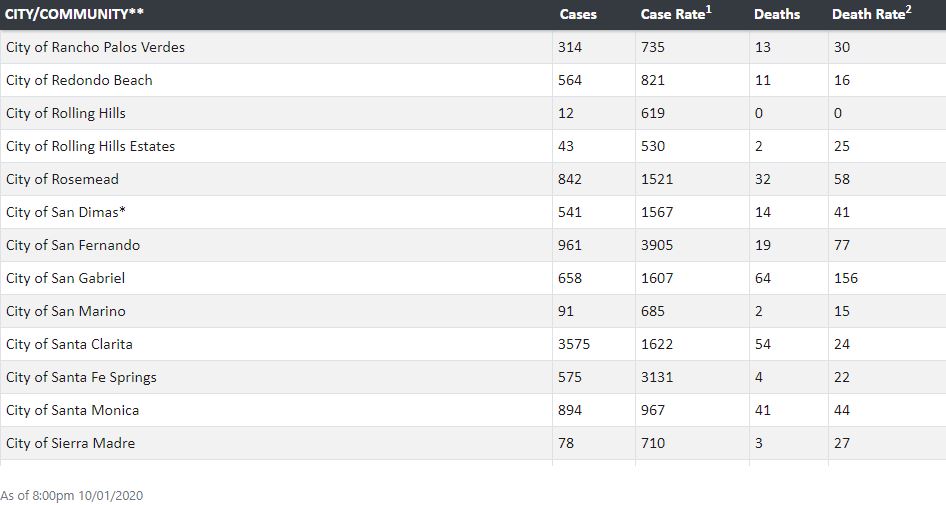The width and height of the screenshot is (946, 505).
Task: Select the City of Rolling Hills Estates row
Action: (x=473, y=146)
